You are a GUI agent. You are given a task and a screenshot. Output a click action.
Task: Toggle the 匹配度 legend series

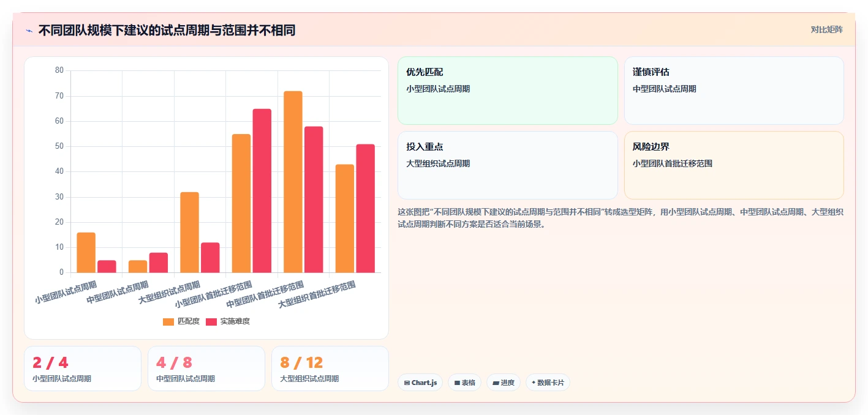[181, 321]
